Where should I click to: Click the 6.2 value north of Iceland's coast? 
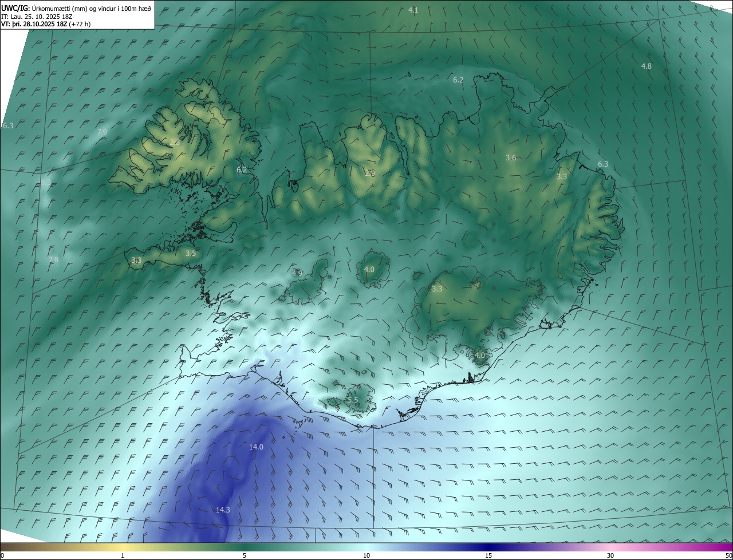tap(458, 80)
